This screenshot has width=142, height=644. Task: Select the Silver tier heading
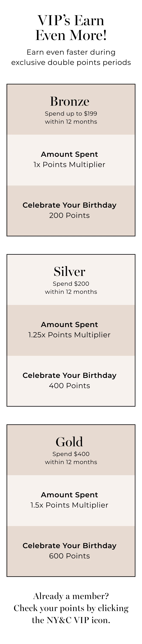click(x=70, y=272)
